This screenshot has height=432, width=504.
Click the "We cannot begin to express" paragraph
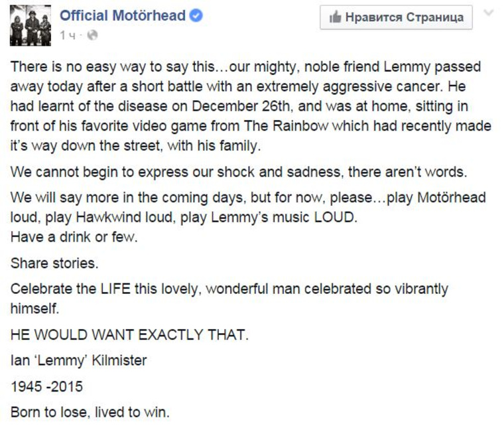point(239,172)
